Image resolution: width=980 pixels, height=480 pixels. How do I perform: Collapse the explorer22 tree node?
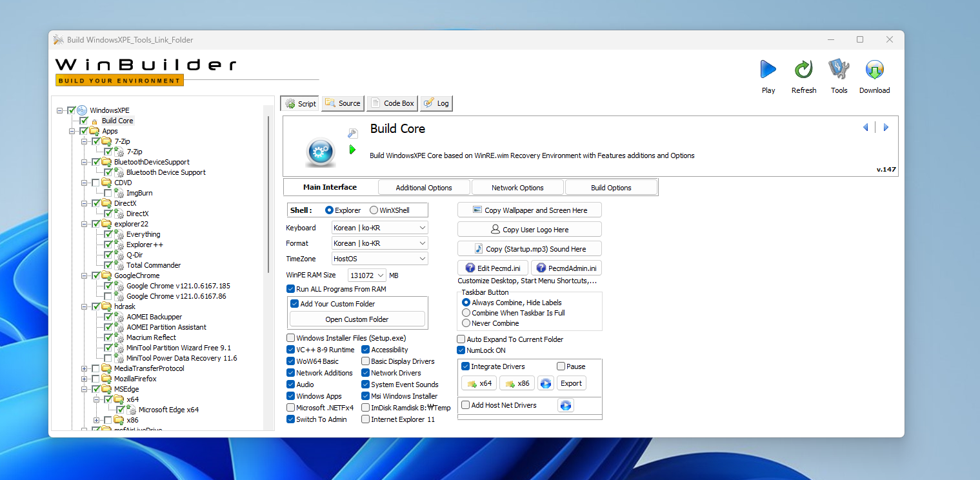pos(85,224)
